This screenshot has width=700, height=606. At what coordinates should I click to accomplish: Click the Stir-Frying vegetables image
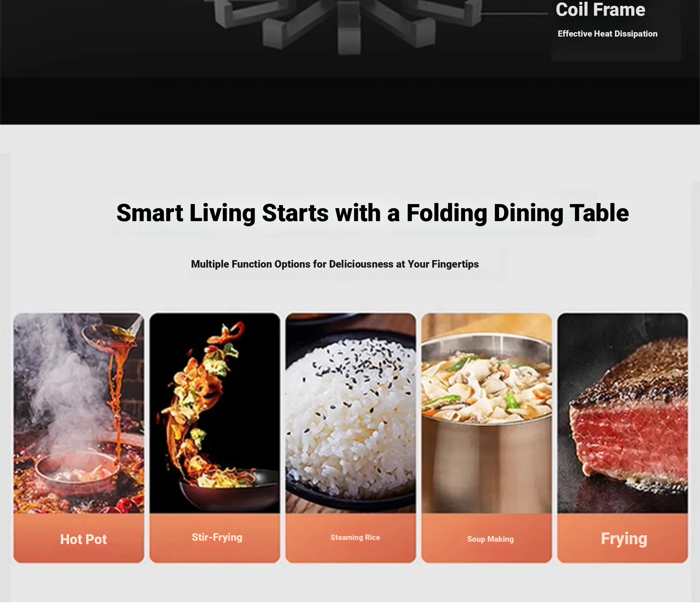pyautogui.click(x=215, y=413)
